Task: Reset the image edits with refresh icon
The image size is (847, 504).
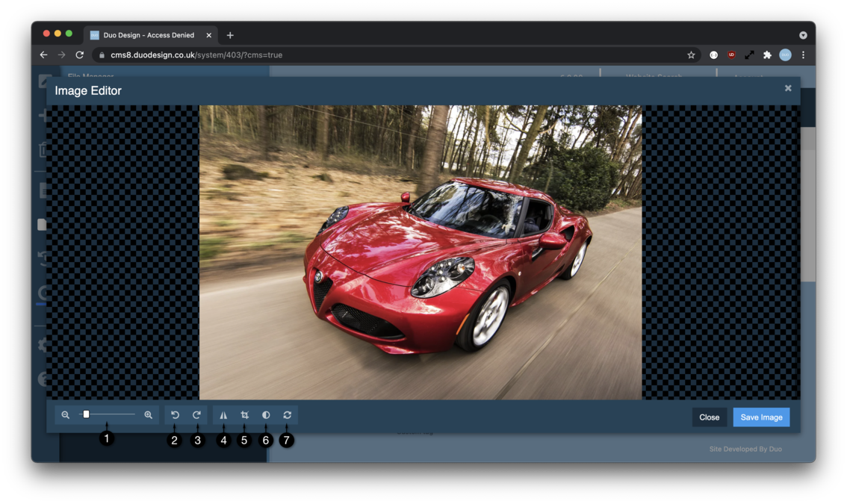Action: point(286,414)
